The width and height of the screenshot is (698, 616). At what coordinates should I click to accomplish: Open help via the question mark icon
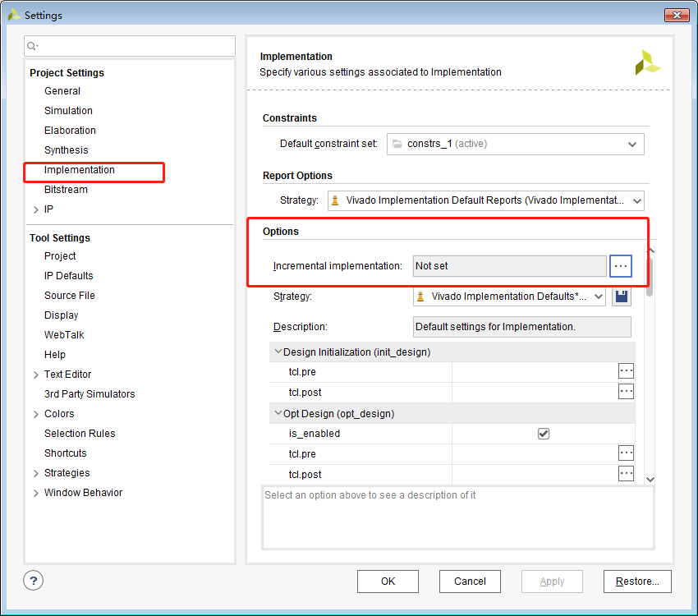[x=34, y=581]
